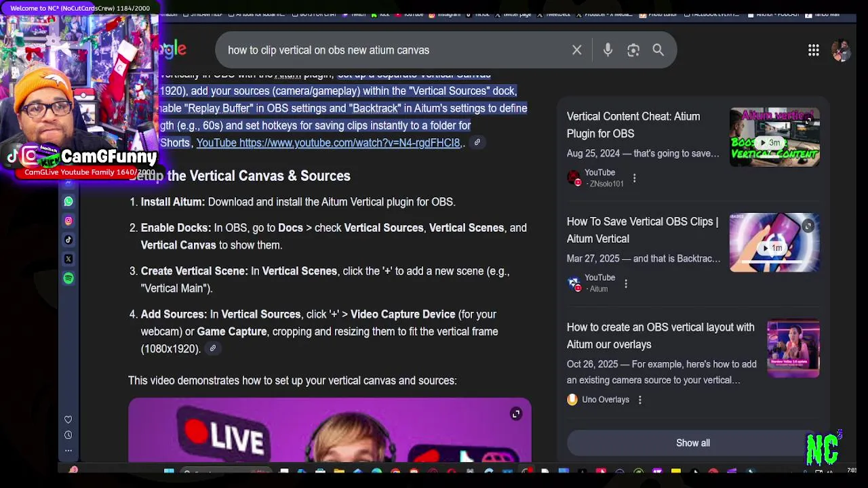The image size is (868, 488).
Task: Open Spotify in the browser sidebar
Action: pos(68,278)
